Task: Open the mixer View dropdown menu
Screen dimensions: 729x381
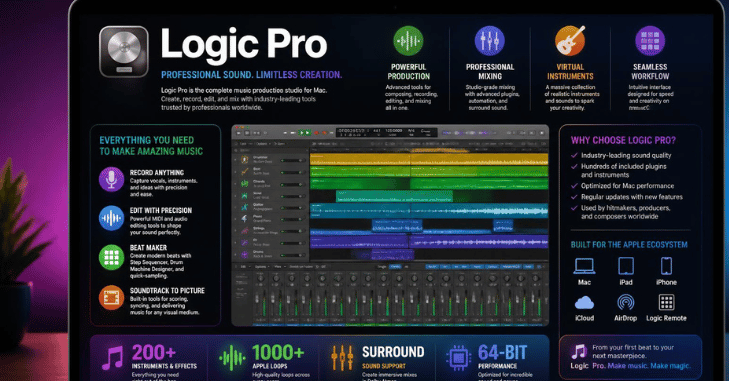Action: [280, 267]
